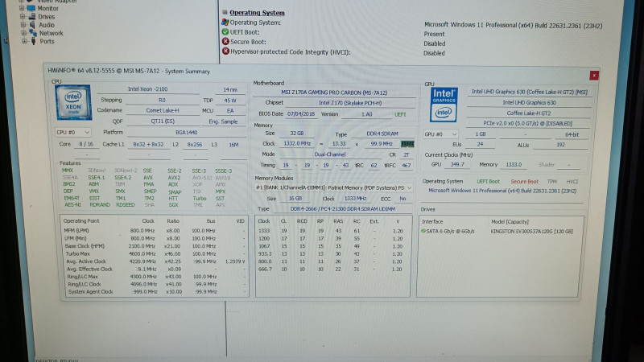The height and width of the screenshot is (362, 644).
Task: Click the Base Clock (HFM) row
Action: (155, 246)
